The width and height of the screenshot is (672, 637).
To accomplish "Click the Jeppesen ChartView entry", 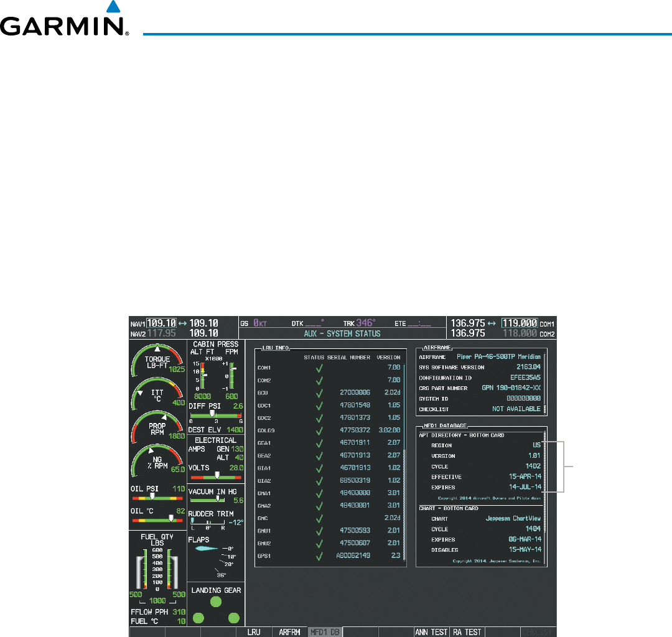I will pos(513,518).
